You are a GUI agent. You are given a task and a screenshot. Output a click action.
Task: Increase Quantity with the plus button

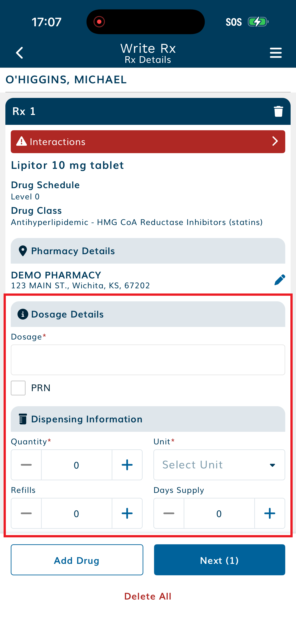pos(127,465)
